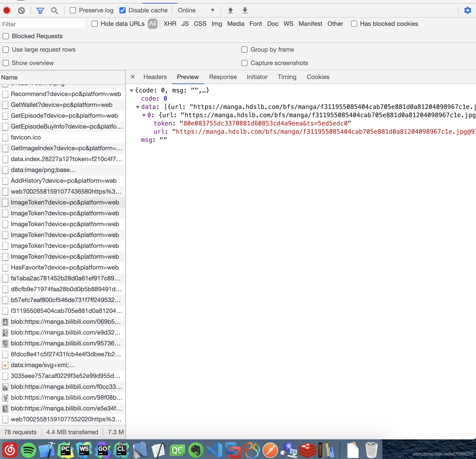This screenshot has height=459, width=476.
Task: Click the import HAR upload arrow
Action: [231, 10]
